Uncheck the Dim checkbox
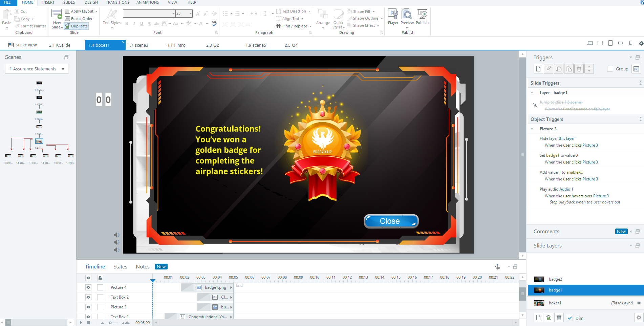This screenshot has width=644, height=326. [x=570, y=318]
